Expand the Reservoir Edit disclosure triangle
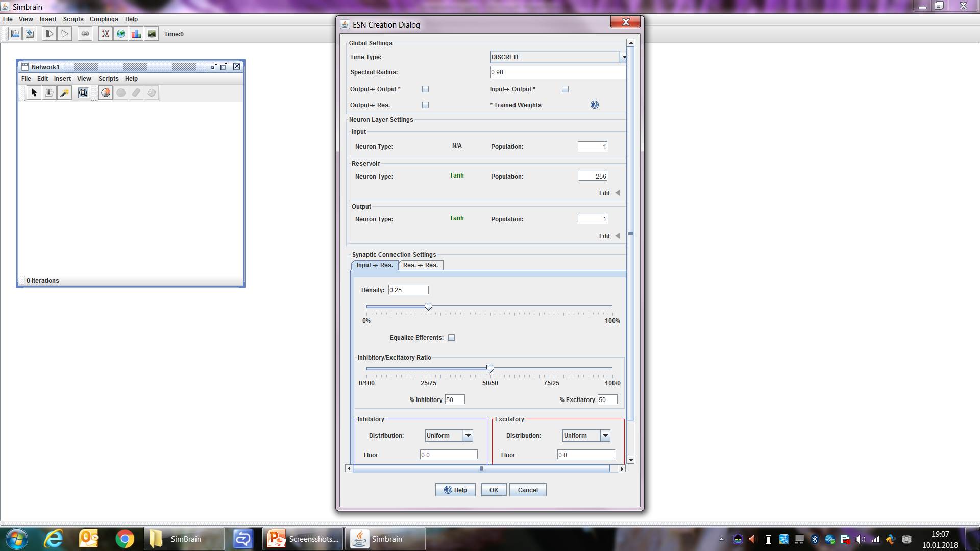 [617, 193]
